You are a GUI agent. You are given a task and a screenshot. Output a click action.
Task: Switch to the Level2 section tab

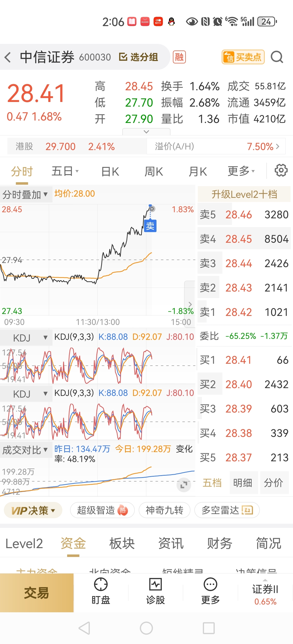tap(24, 544)
